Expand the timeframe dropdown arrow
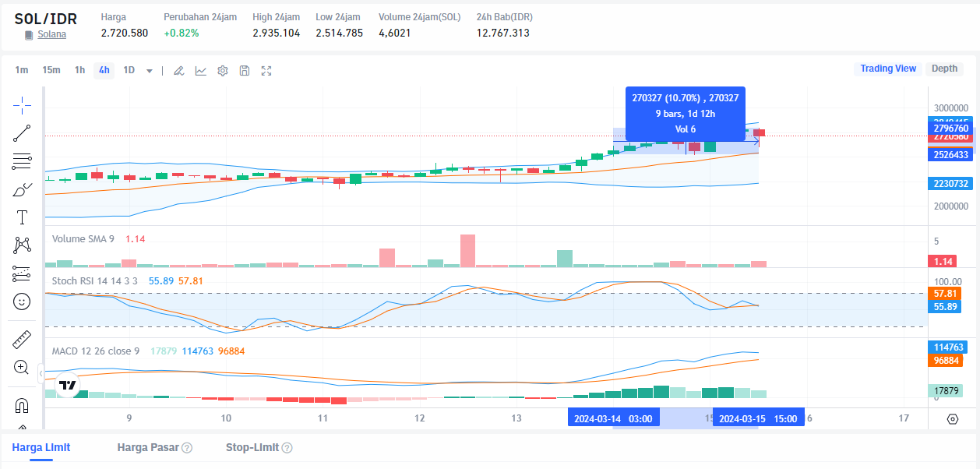980x469 pixels. click(x=150, y=71)
